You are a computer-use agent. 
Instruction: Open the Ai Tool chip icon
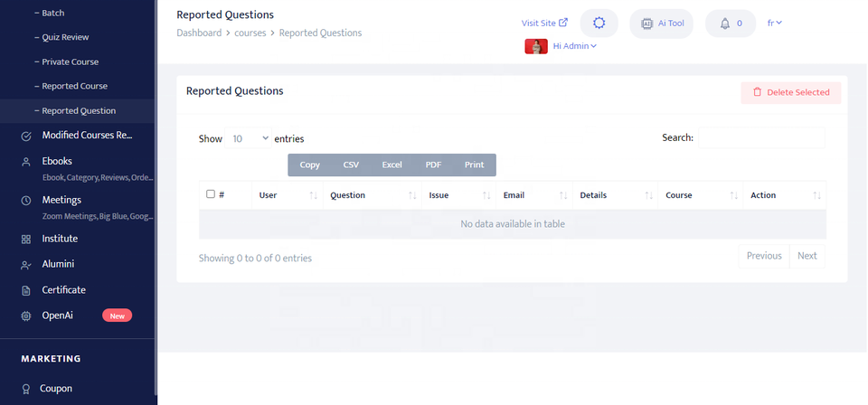click(646, 24)
